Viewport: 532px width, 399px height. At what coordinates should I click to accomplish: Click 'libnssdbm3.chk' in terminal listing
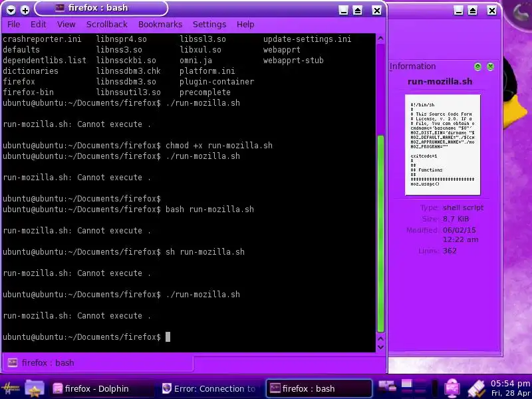point(128,71)
